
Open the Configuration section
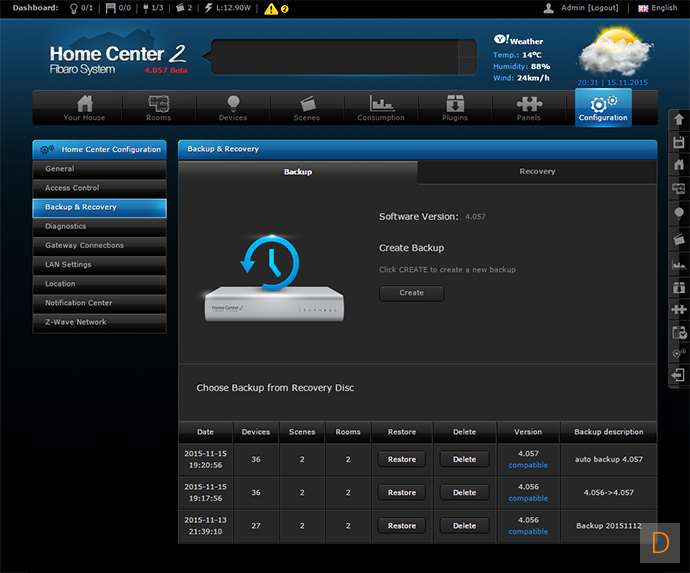click(603, 108)
